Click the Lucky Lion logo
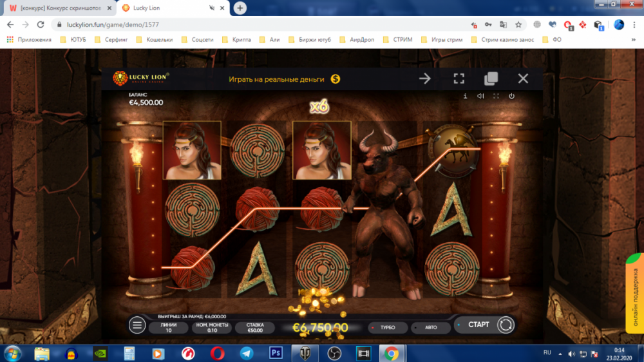Viewport: 644px width, 362px height. [x=142, y=78]
